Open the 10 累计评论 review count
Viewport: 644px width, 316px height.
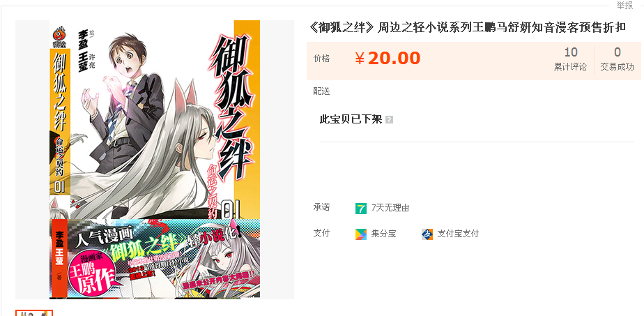tap(571, 59)
